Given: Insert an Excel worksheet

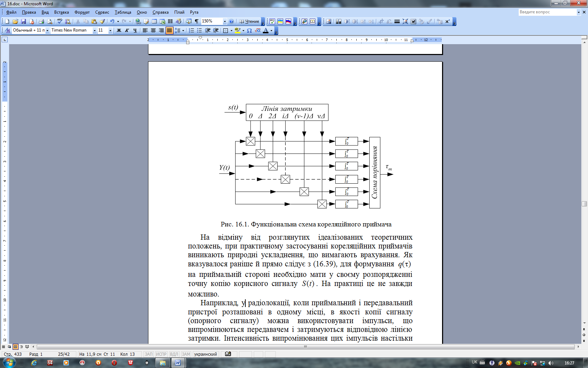Looking at the screenshot, I should point(162,21).
